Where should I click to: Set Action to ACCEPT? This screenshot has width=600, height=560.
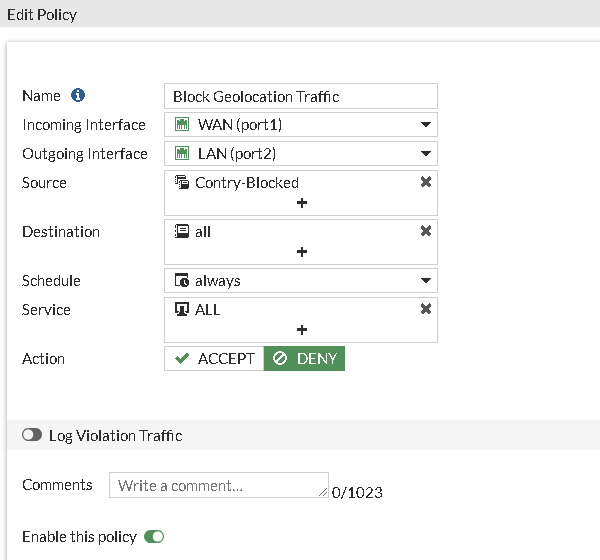(214, 359)
